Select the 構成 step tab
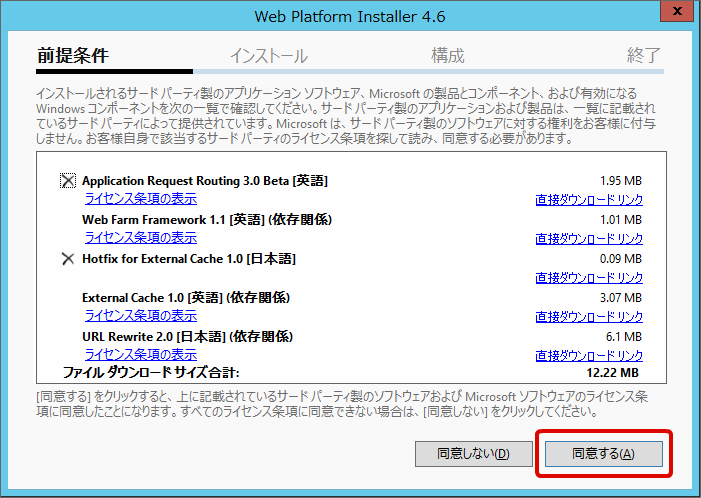 [448, 55]
